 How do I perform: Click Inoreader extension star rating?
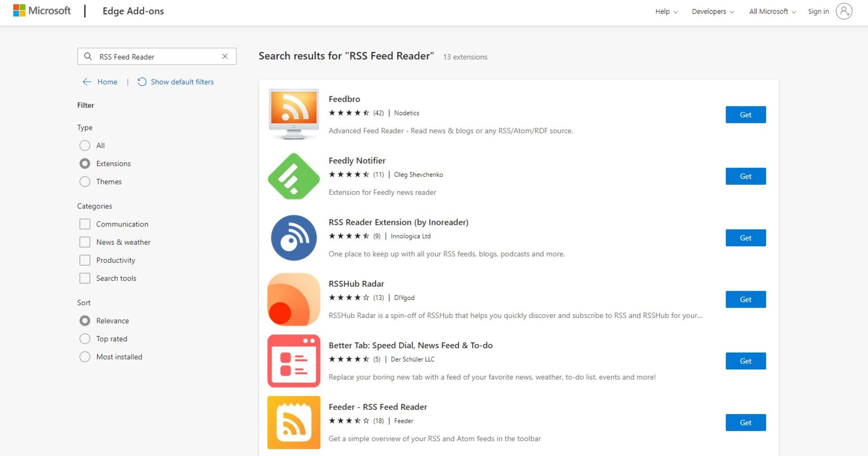point(349,236)
